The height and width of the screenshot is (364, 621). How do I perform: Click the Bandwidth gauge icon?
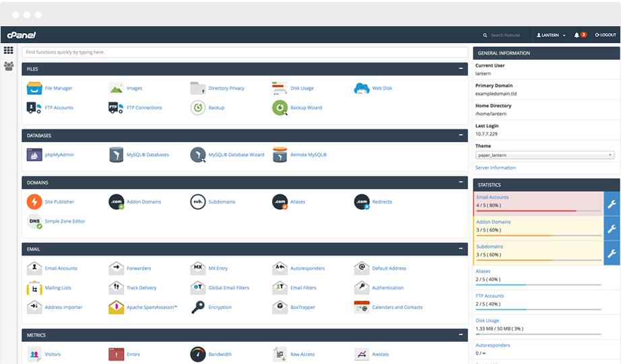point(198,354)
